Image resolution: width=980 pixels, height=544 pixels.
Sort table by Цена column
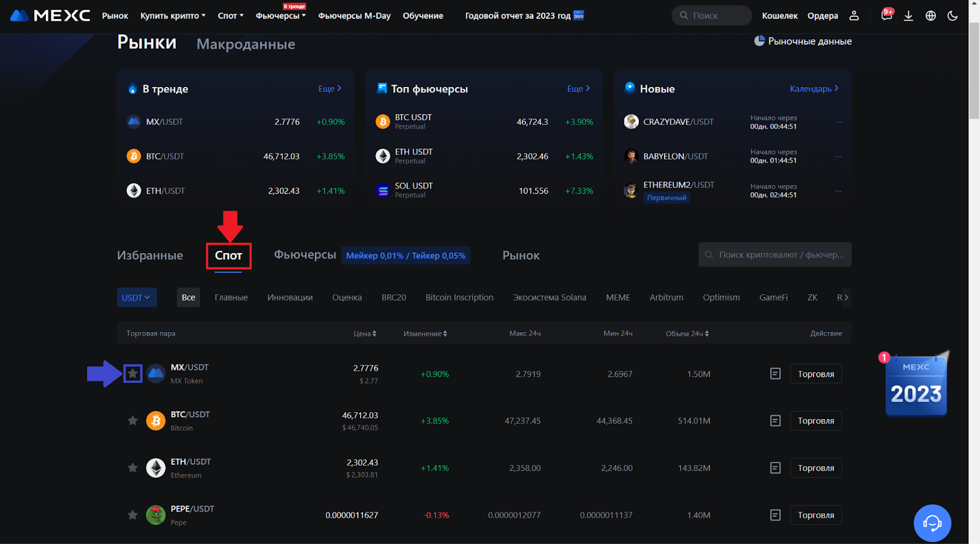click(x=365, y=333)
